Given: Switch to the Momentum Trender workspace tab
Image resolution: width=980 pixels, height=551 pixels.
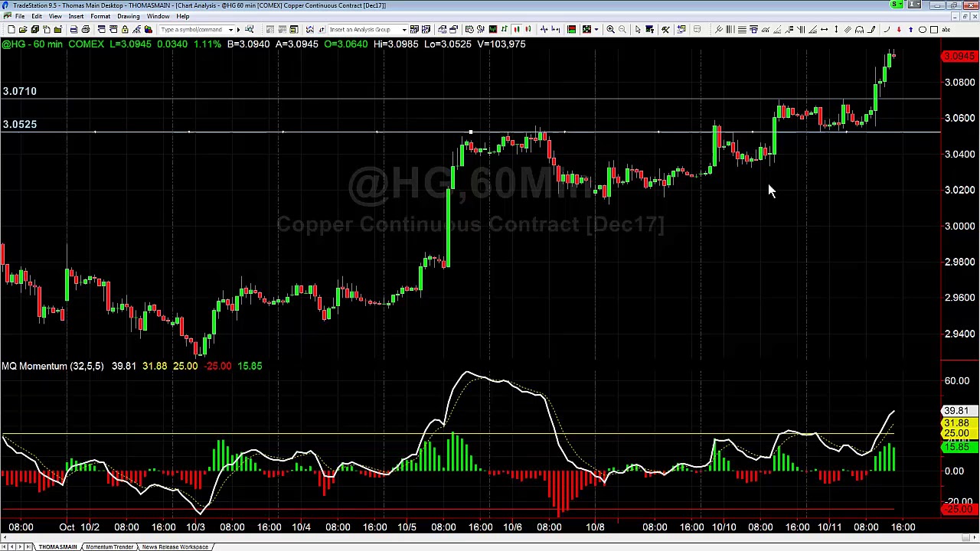Looking at the screenshot, I should click(x=109, y=546).
